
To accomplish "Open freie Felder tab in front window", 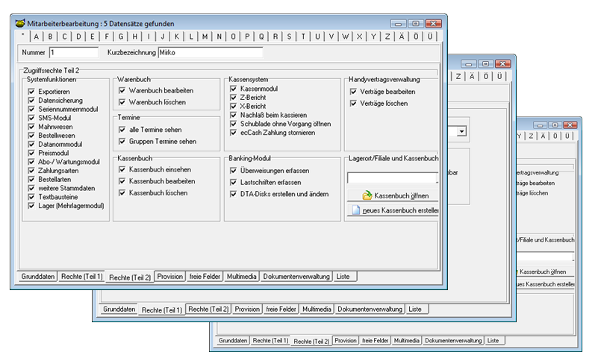I will coord(205,276).
